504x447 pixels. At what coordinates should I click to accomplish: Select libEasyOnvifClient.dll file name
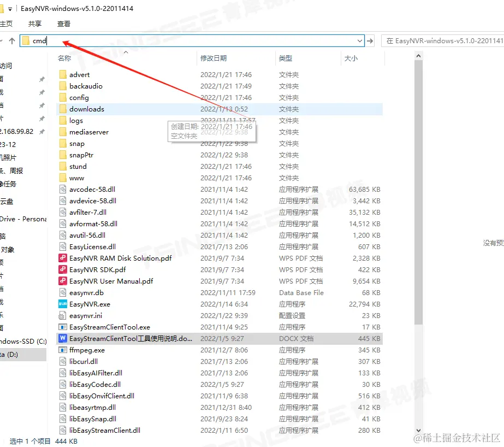(102, 396)
